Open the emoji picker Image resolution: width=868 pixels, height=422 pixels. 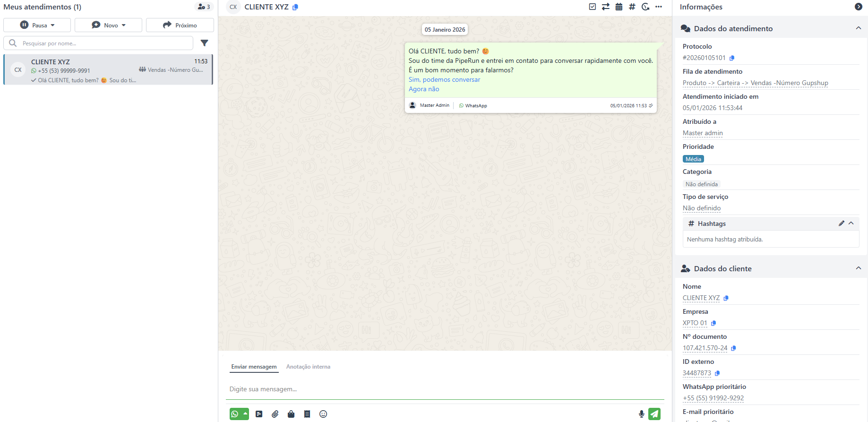tap(323, 414)
